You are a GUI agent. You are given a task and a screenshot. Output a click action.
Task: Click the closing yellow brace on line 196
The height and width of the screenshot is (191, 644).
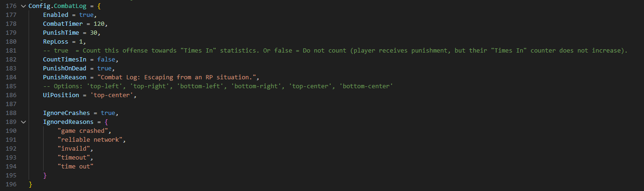[x=30, y=184]
